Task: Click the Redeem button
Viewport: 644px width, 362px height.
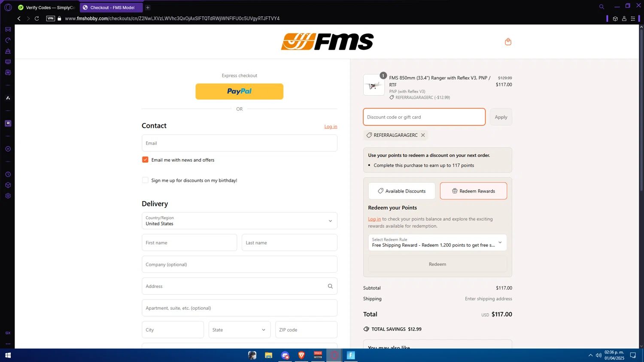Action: coord(437,264)
